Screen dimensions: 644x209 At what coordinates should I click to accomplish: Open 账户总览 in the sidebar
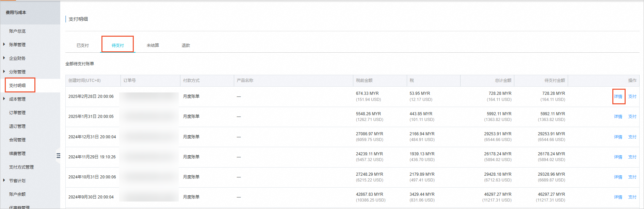click(x=17, y=31)
